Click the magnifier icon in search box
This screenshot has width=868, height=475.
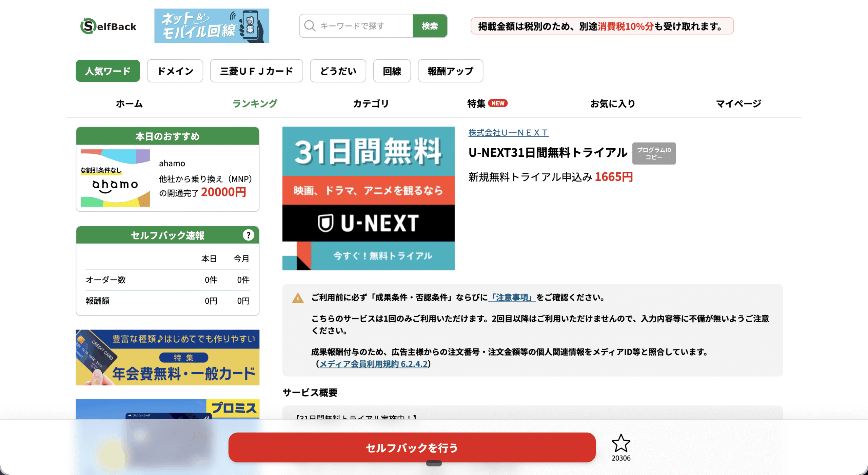tap(310, 26)
